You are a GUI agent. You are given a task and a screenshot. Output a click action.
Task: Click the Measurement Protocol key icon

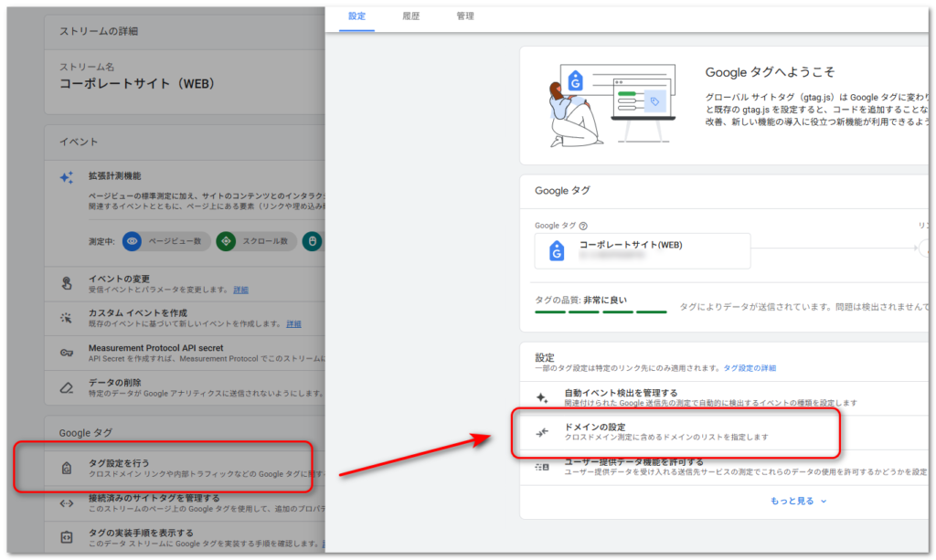(x=66, y=353)
